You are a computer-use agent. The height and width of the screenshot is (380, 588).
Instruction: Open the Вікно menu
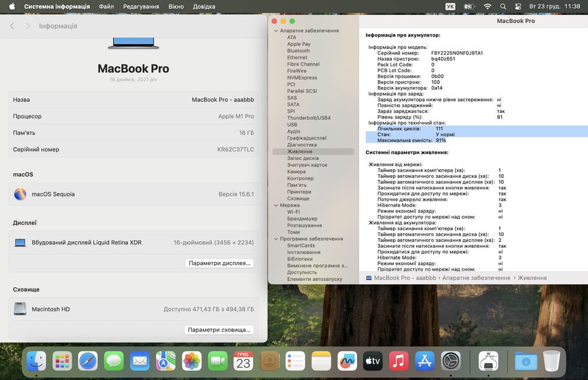point(176,6)
